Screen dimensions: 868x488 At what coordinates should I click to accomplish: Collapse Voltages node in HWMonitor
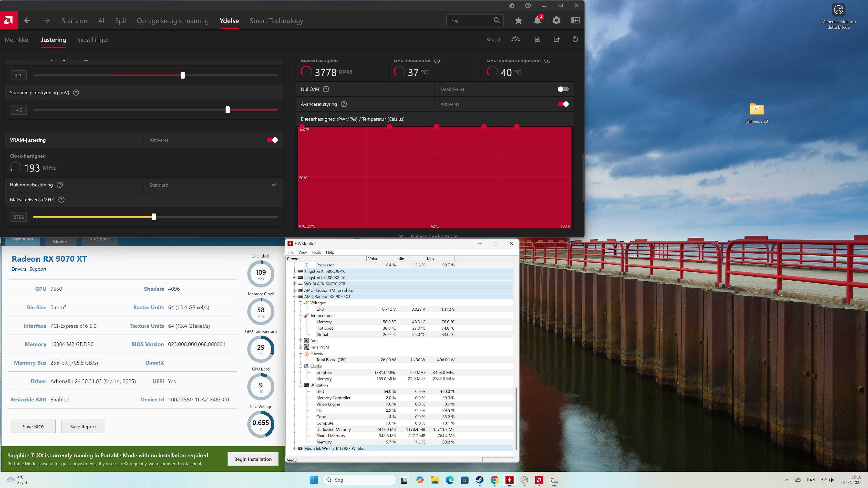tap(300, 303)
